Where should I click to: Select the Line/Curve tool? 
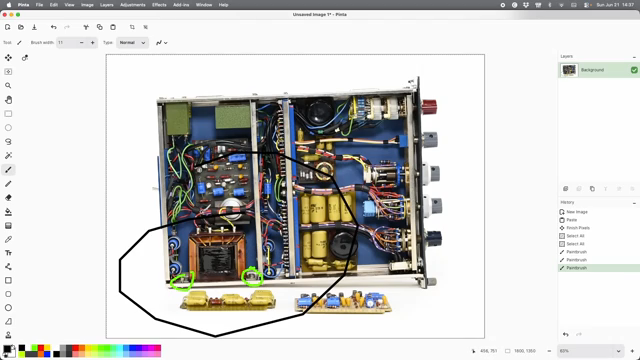click(x=8, y=267)
